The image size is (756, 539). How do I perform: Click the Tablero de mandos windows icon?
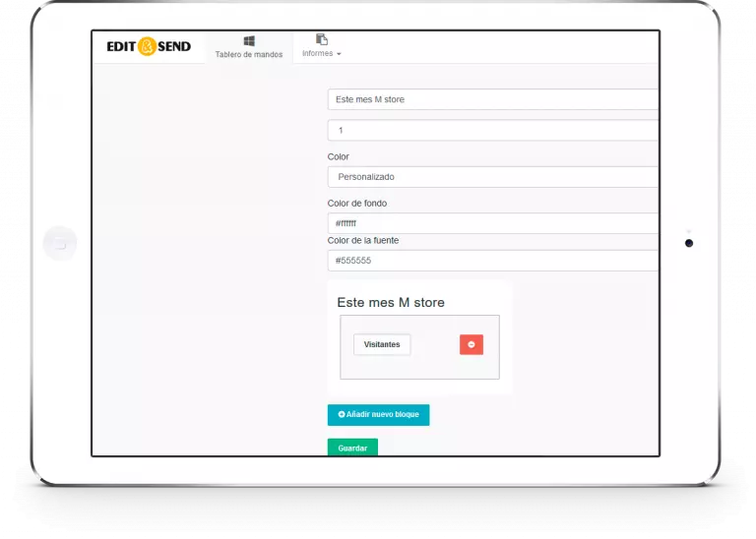[249, 41]
